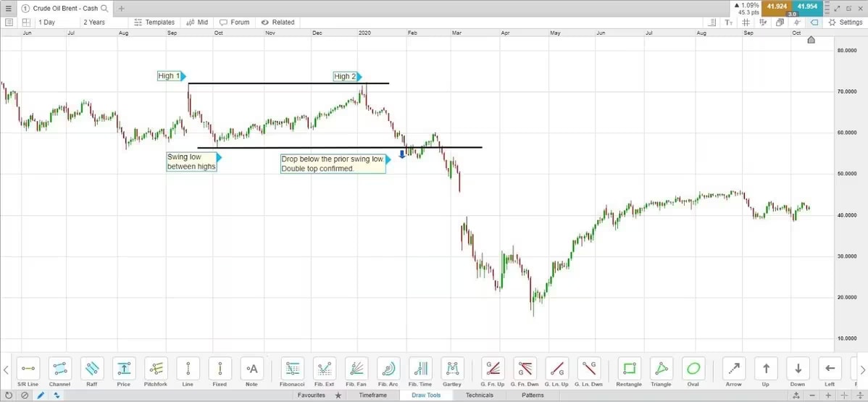Image resolution: width=868 pixels, height=402 pixels.
Task: Open the Patterns tab
Action: coord(533,395)
